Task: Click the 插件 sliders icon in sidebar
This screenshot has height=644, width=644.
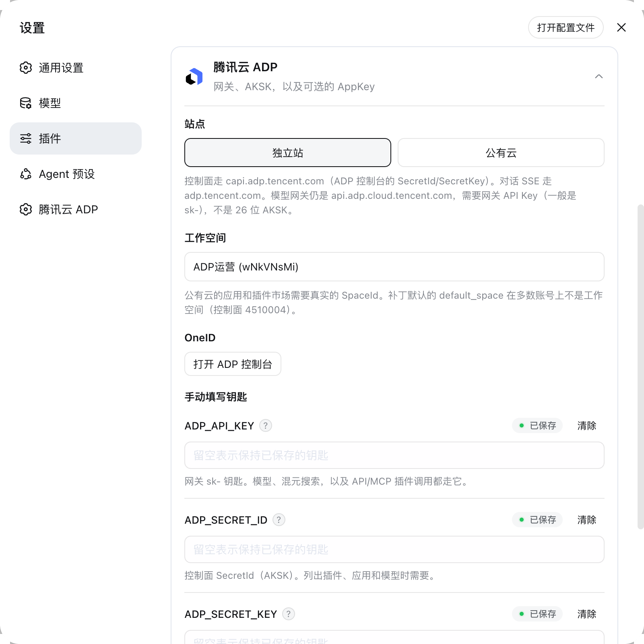Action: (26, 138)
